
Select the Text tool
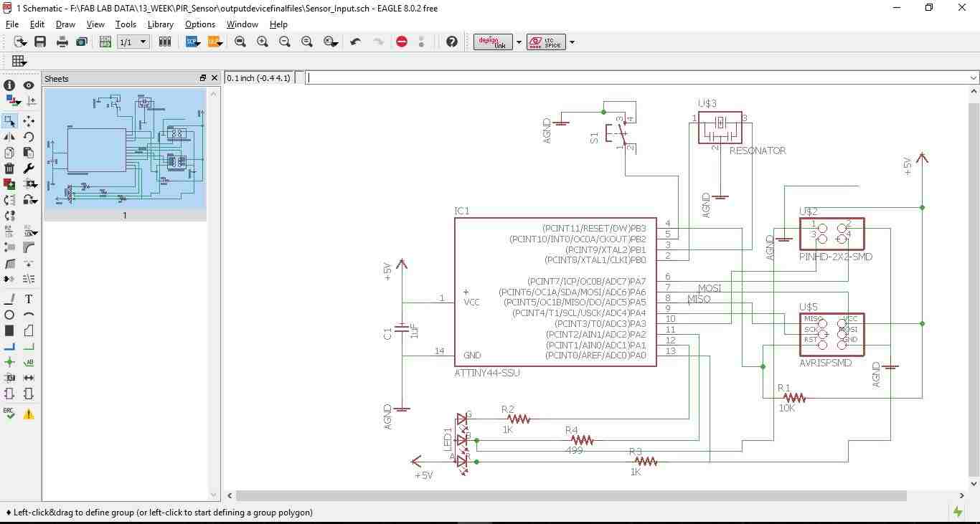(29, 300)
